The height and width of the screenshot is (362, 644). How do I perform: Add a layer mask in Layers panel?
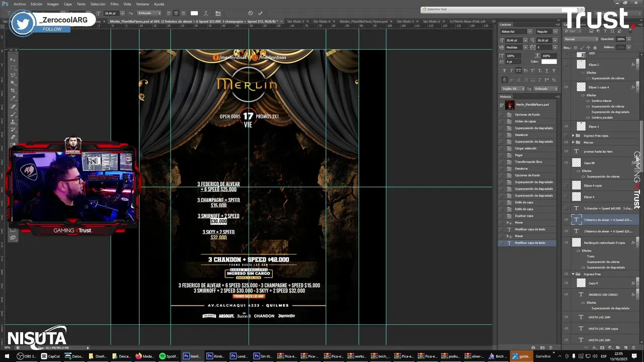(602, 348)
